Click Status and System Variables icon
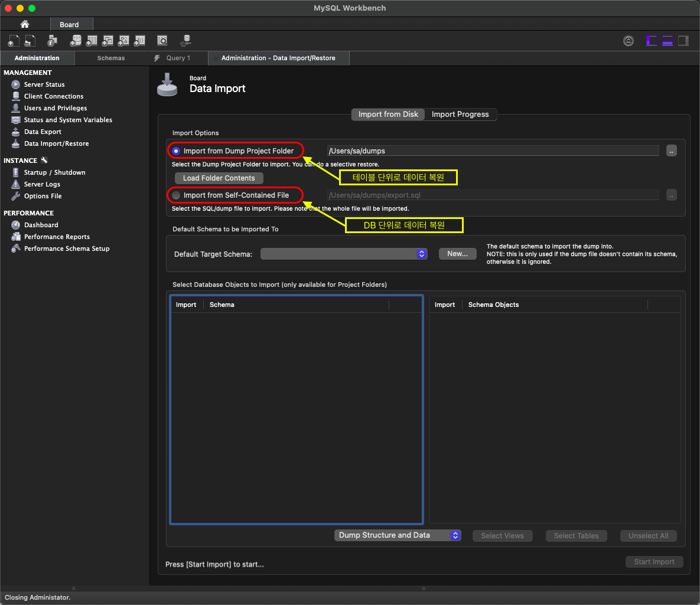Image resolution: width=700 pixels, height=605 pixels. (15, 120)
